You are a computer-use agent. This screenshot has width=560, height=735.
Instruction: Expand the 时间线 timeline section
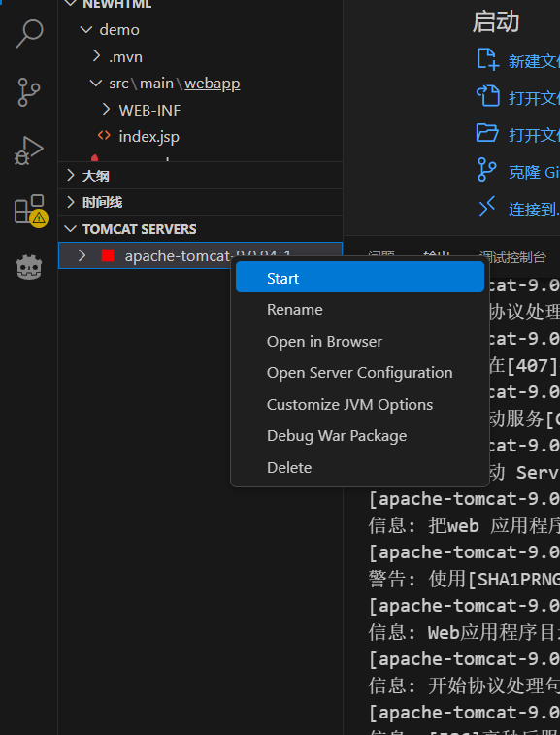71,202
